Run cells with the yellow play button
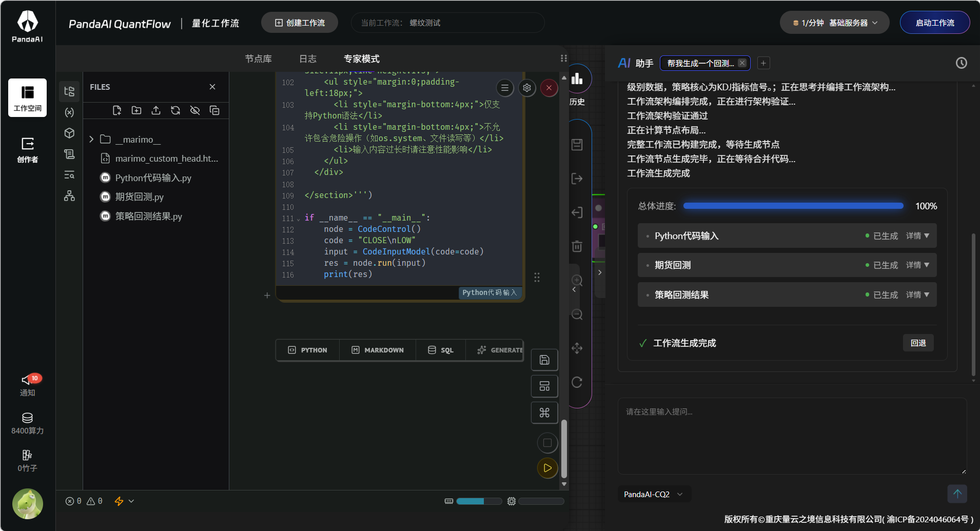This screenshot has height=531, width=980. tap(547, 468)
